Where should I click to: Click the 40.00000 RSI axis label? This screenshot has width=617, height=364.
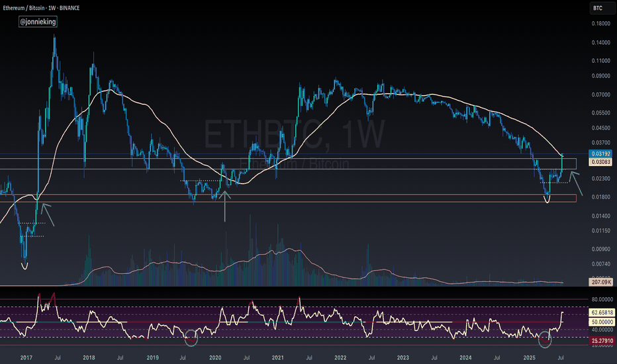602,330
